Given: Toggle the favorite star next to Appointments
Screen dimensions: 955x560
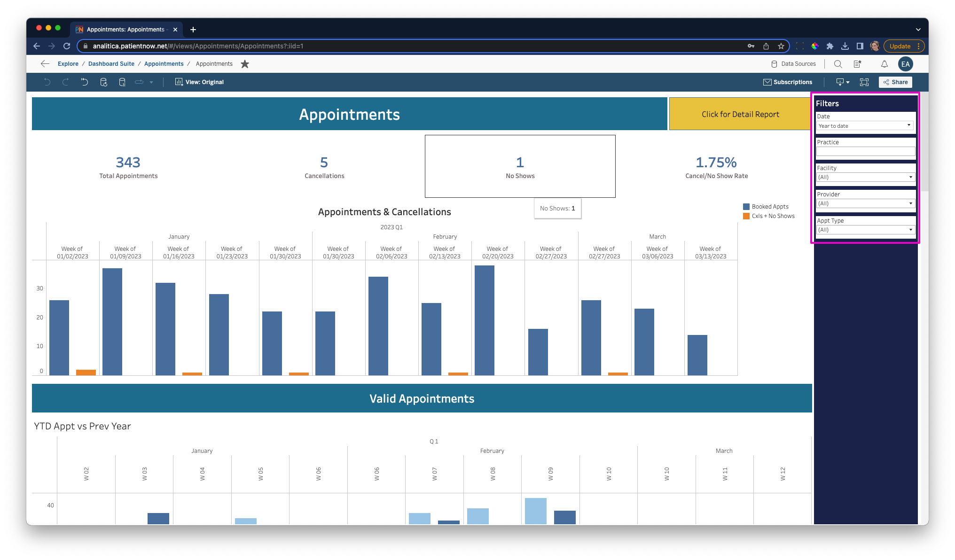Looking at the screenshot, I should point(244,64).
